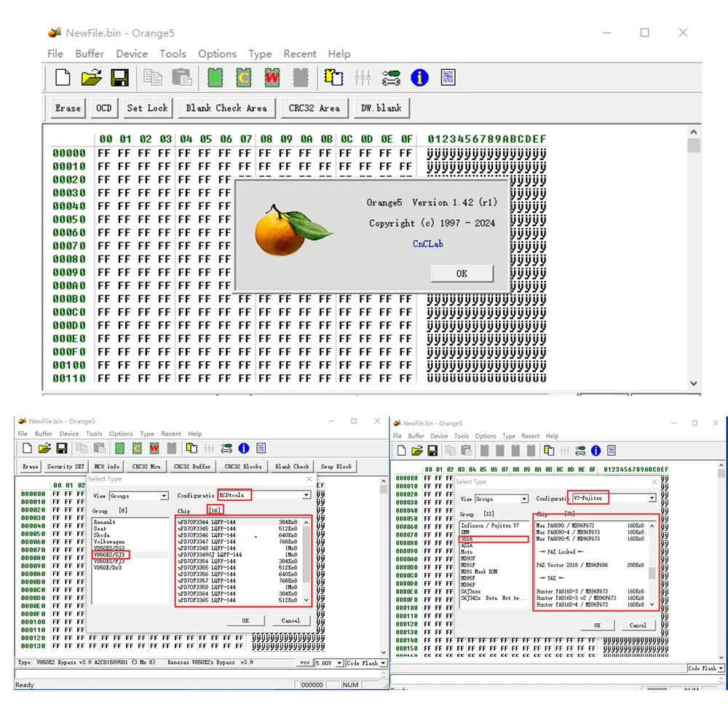This screenshot has width=728, height=728.
Task: Open Code Flash dropdown in bottom-right window
Action: pyautogui.click(x=721, y=668)
